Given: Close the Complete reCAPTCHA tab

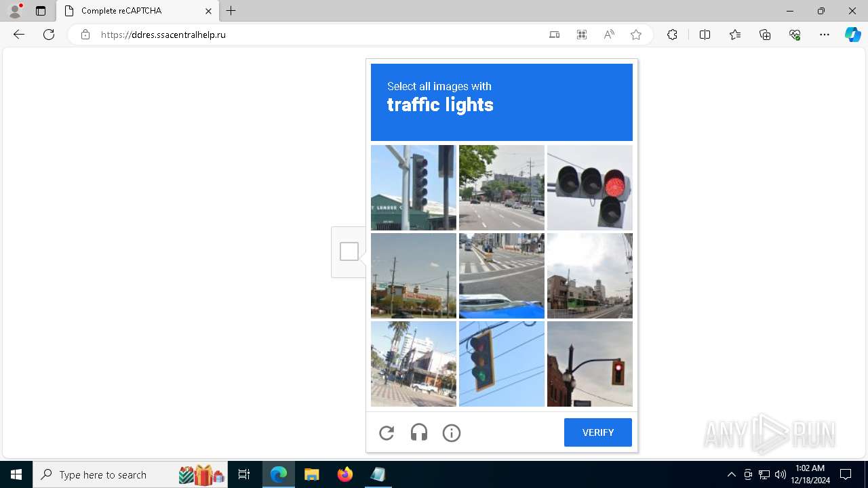Looking at the screenshot, I should click(209, 11).
